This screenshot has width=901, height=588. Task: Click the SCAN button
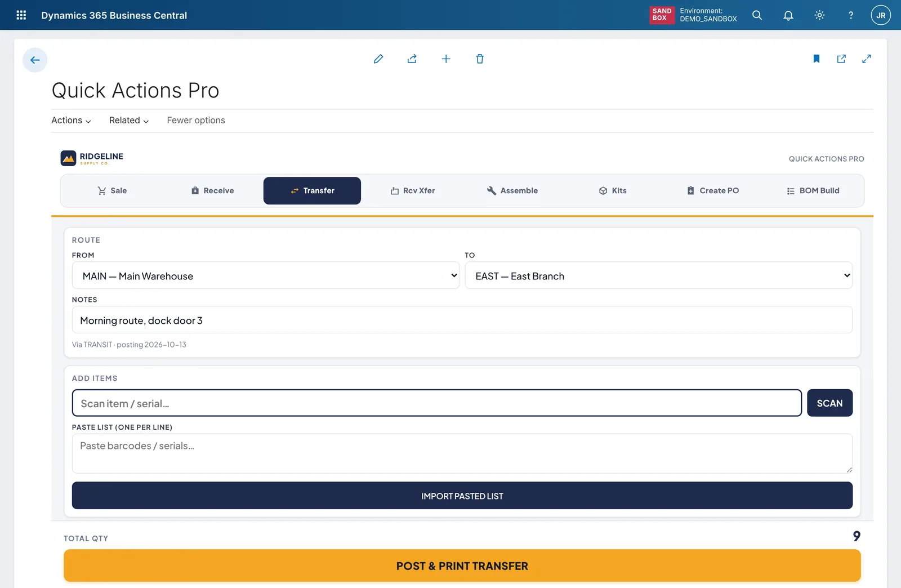829,403
